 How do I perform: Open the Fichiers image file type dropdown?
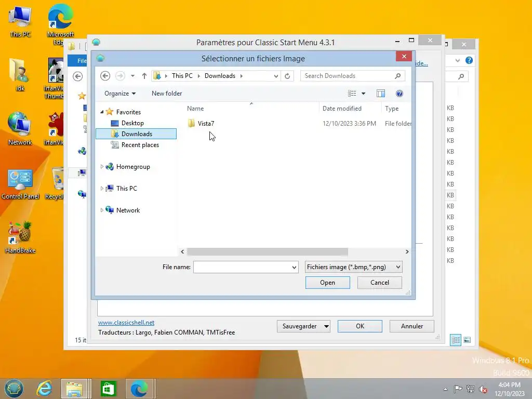coord(353,267)
